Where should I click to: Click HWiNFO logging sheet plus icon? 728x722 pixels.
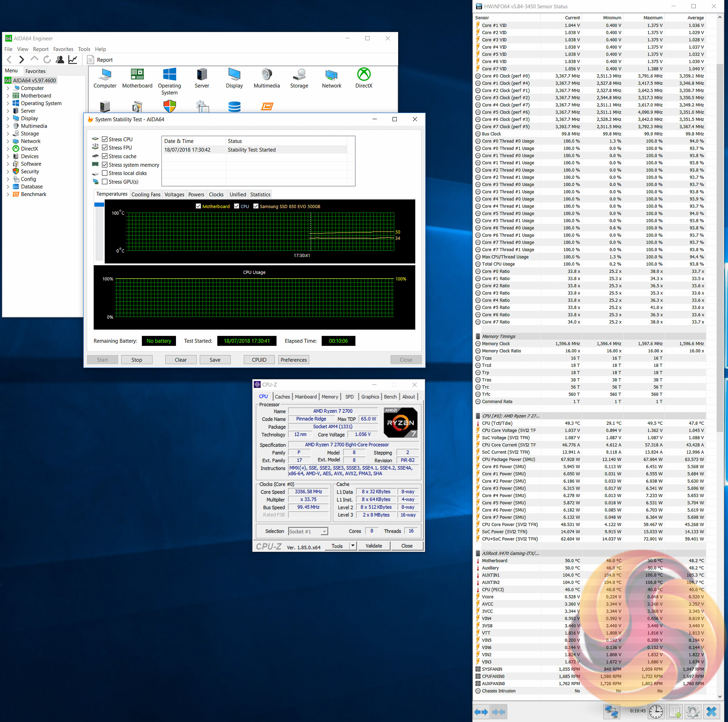point(674,711)
